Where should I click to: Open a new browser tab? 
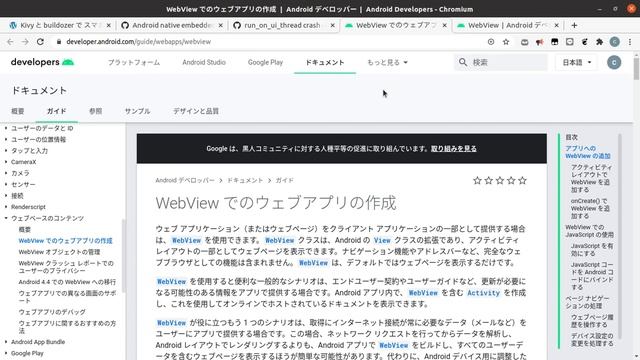pyautogui.click(x=574, y=25)
